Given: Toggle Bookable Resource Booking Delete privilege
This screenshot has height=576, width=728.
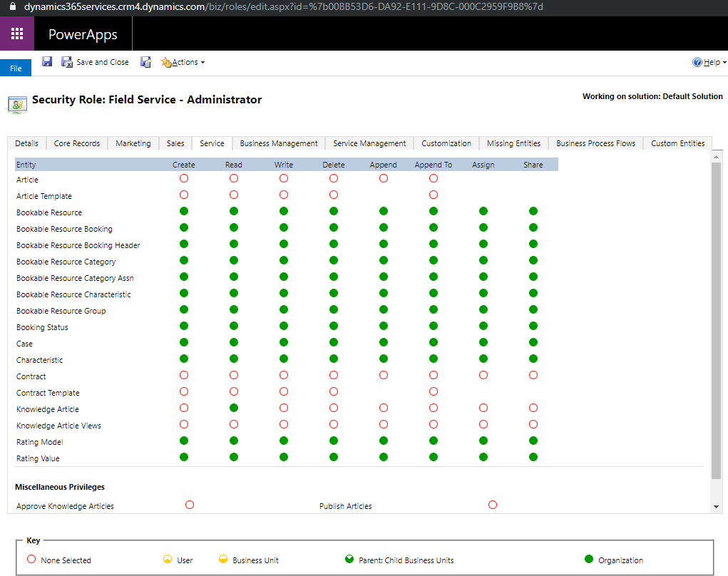Looking at the screenshot, I should [334, 227].
